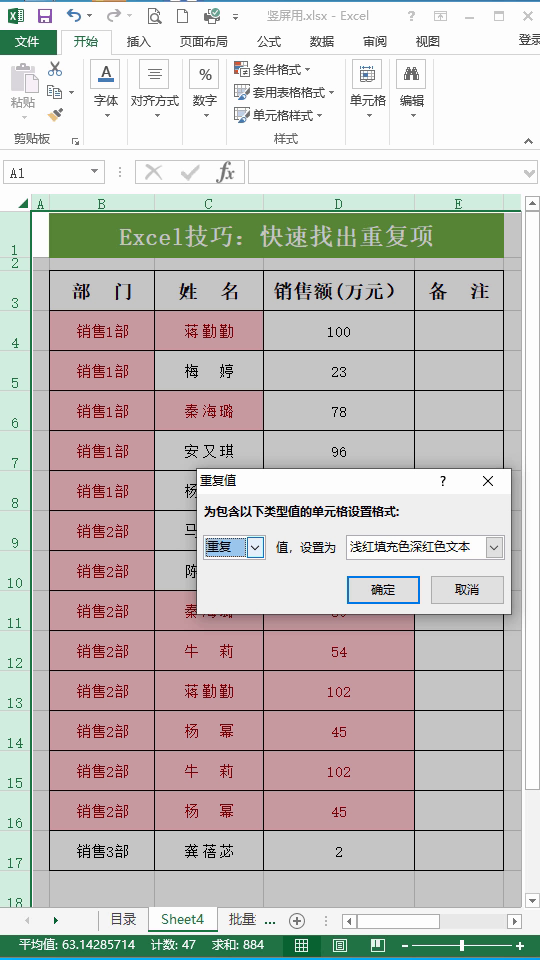Viewport: 540px width, 960px height.
Task: Click the 确定 button in dialog
Action: pos(383,590)
